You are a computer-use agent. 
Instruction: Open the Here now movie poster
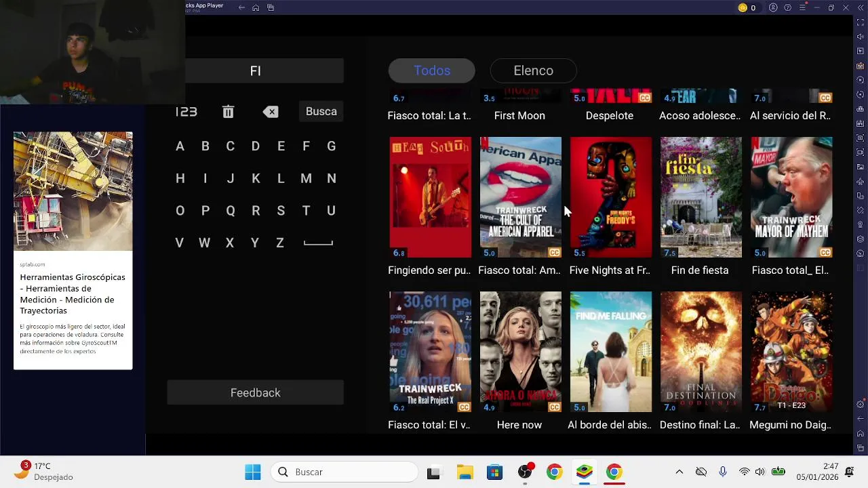click(x=520, y=352)
